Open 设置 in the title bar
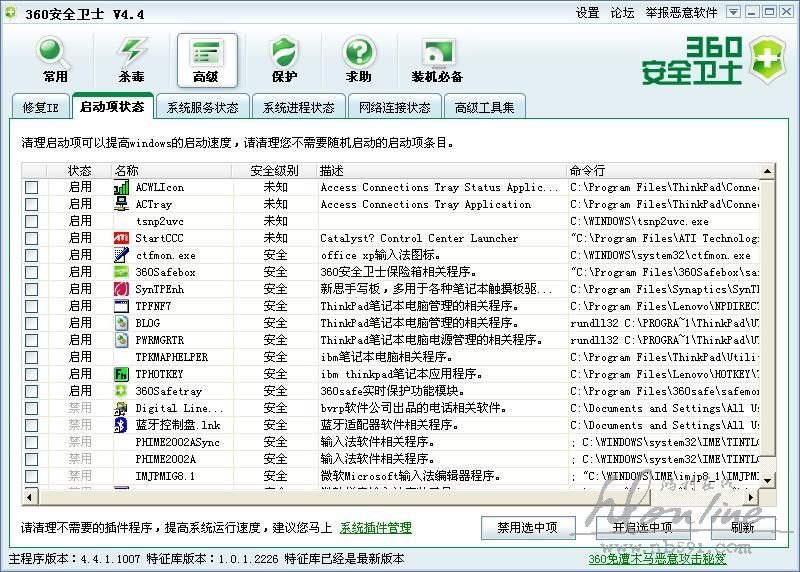 click(x=587, y=13)
